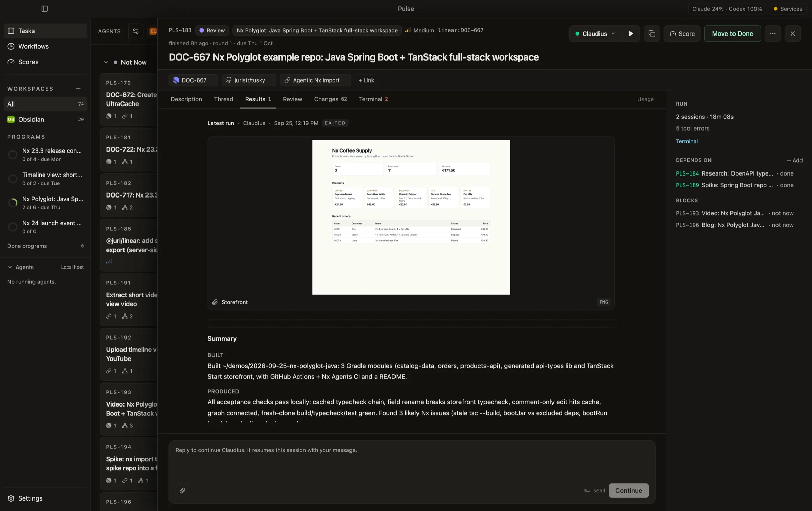The image size is (812, 511).
Task: Switch to the Results tab
Action: click(x=258, y=99)
